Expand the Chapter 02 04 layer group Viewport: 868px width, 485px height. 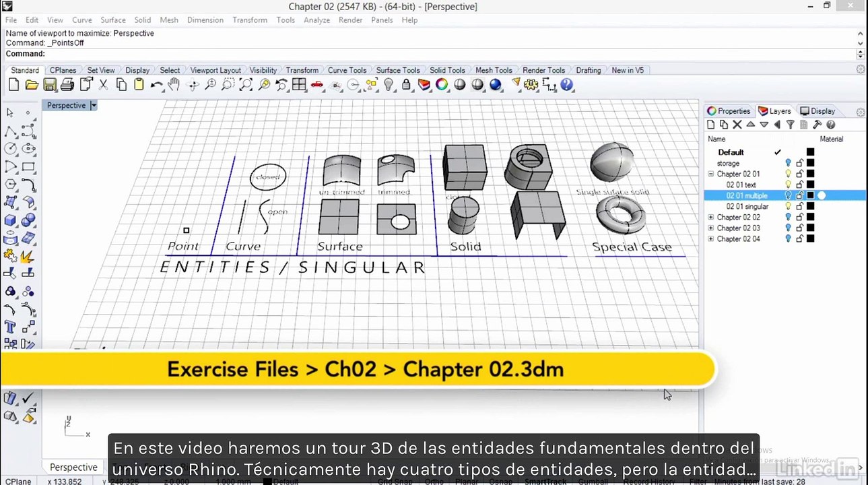click(711, 238)
